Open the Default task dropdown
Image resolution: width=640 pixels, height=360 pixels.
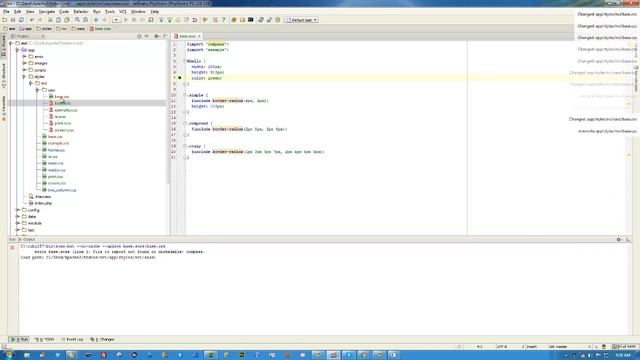click(x=302, y=20)
